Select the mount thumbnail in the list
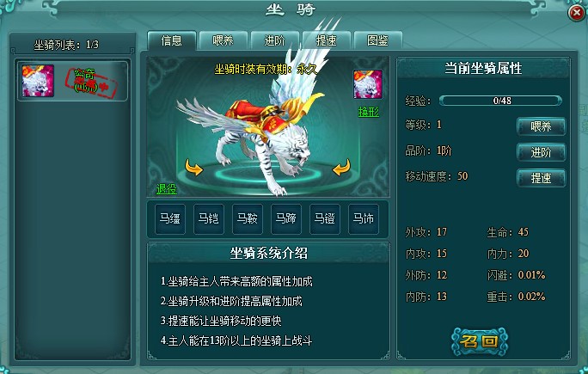 pos(38,81)
